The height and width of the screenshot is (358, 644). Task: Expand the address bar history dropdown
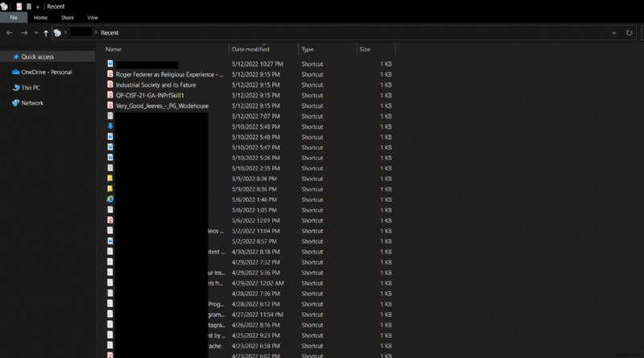613,33
